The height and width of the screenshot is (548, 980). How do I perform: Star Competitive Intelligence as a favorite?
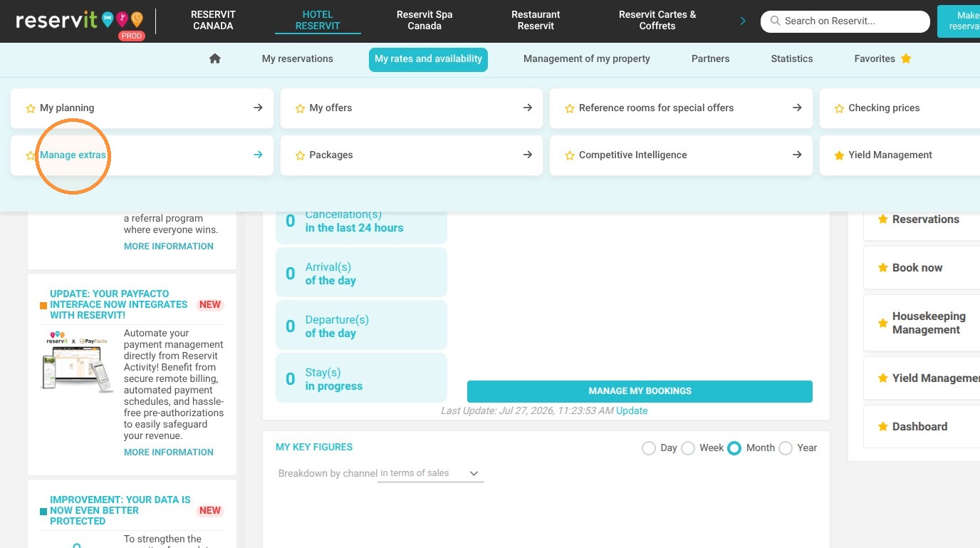(569, 155)
